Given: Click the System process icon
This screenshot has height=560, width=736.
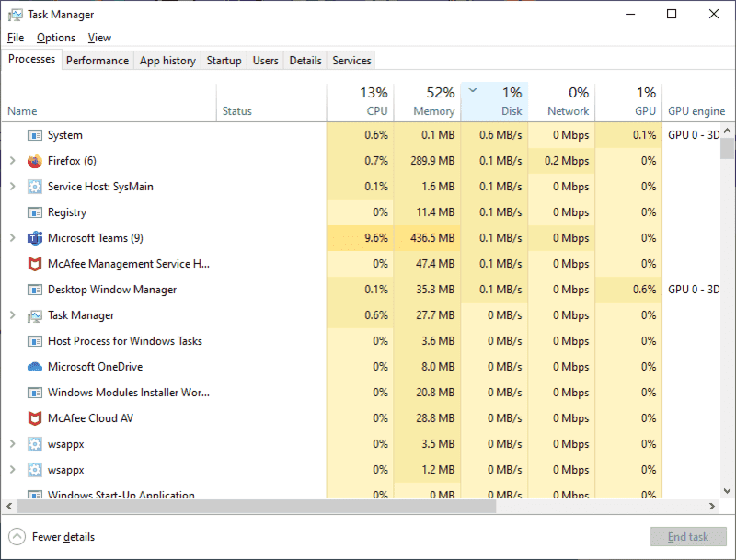Looking at the screenshot, I should coord(35,135).
